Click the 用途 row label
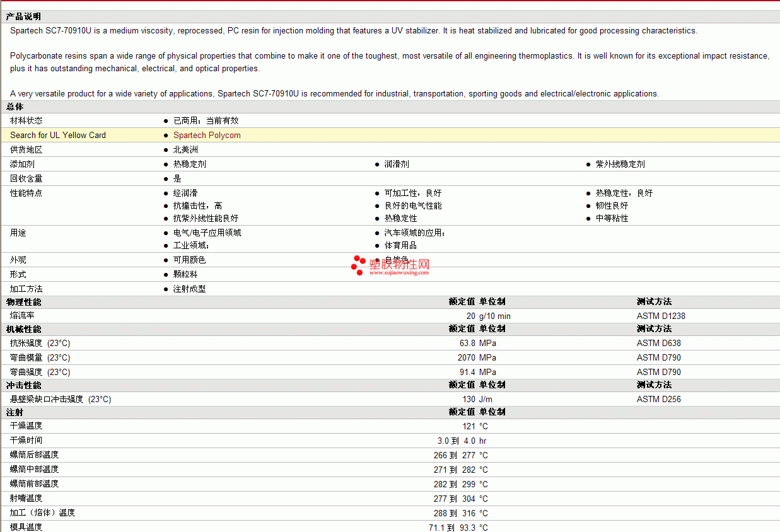780x532 pixels. tap(18, 233)
